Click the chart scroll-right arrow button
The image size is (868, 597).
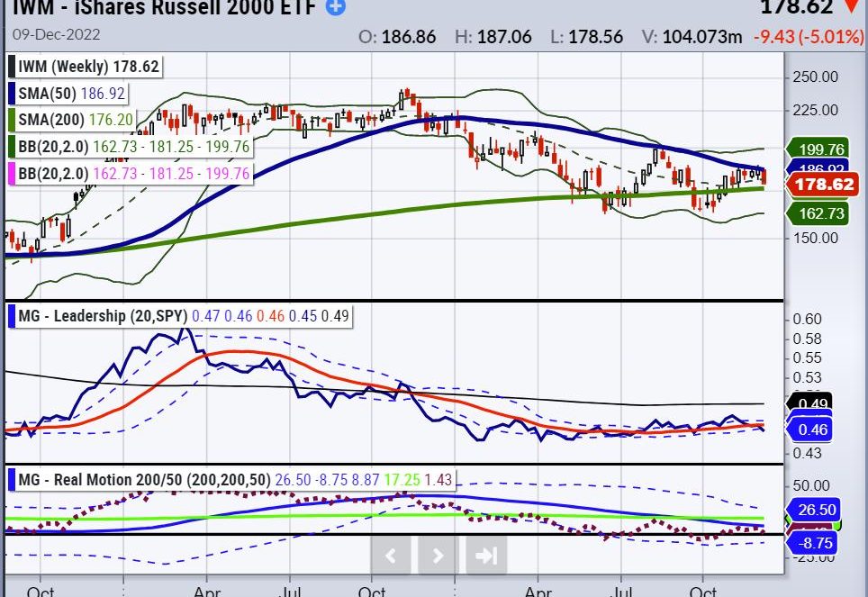(438, 556)
